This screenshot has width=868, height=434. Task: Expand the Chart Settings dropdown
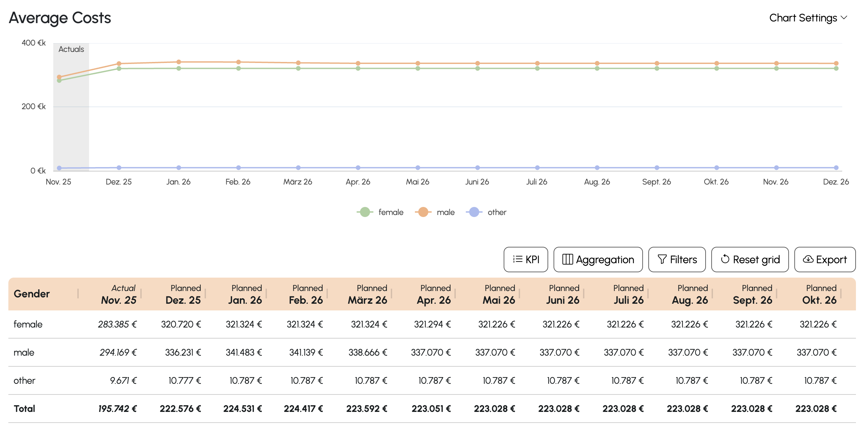pyautogui.click(x=803, y=18)
